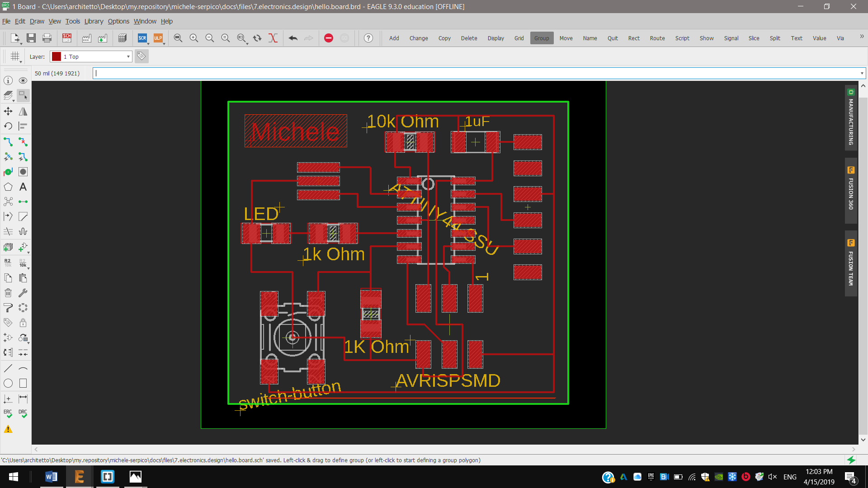Click the Route text button
This screenshot has width=868, height=488.
pyautogui.click(x=657, y=38)
